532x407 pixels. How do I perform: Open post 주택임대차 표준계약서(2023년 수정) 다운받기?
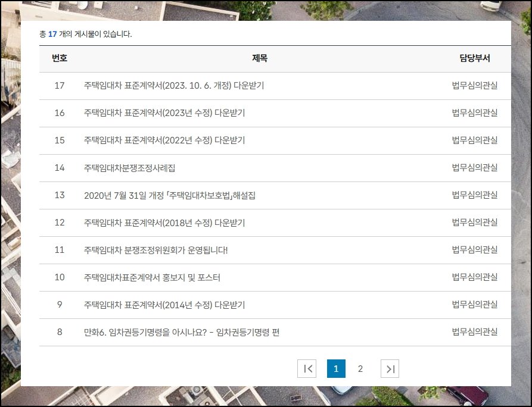coord(164,113)
